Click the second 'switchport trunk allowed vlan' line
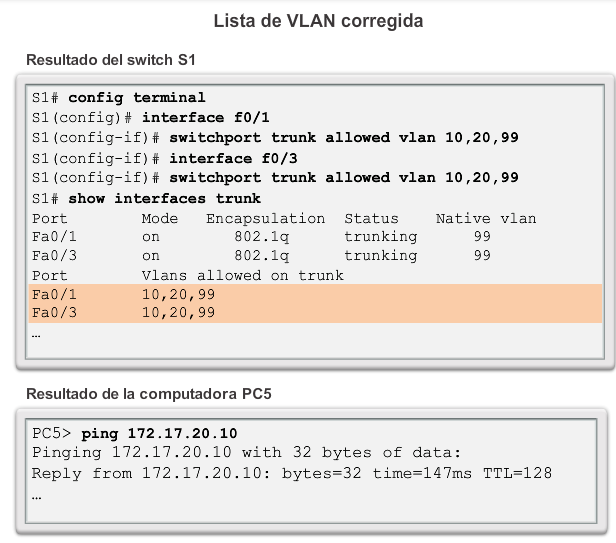 coord(275,177)
